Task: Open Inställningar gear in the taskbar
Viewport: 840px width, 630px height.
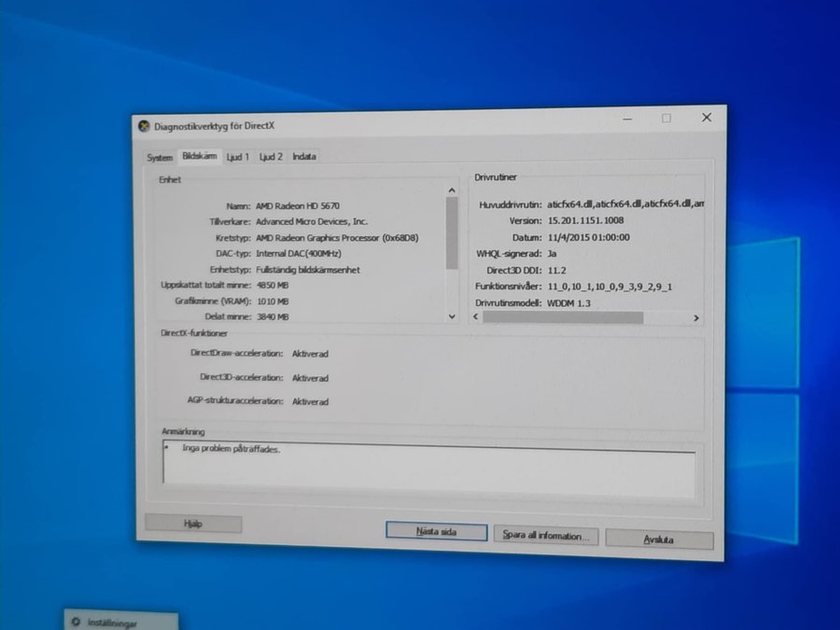Action: 76,621
